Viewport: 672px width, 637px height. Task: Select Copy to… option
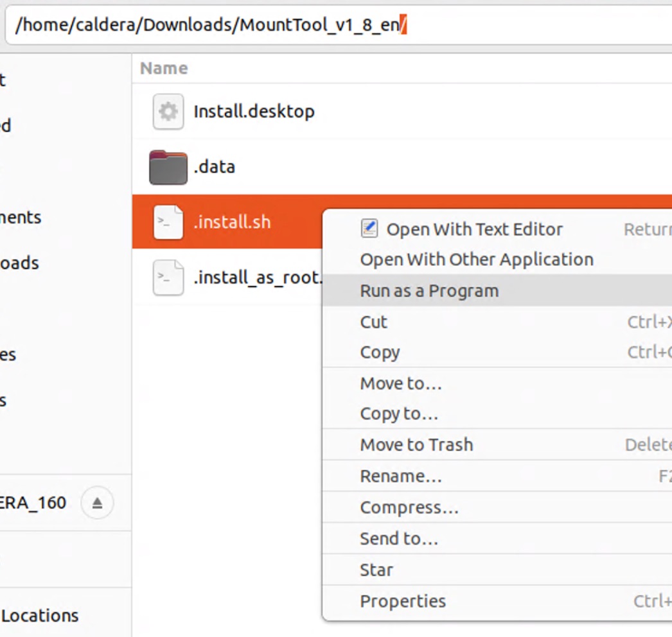click(399, 414)
